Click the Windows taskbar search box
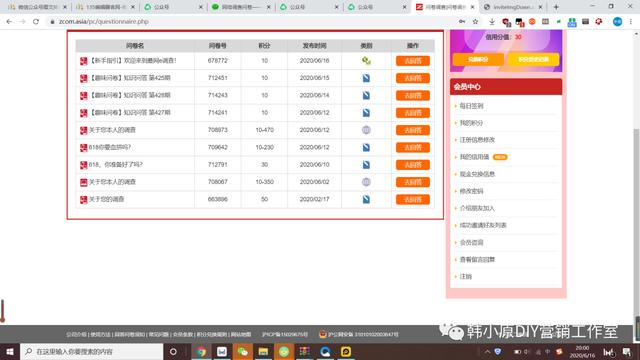The width and height of the screenshot is (640, 360). pyautogui.click(x=91, y=351)
